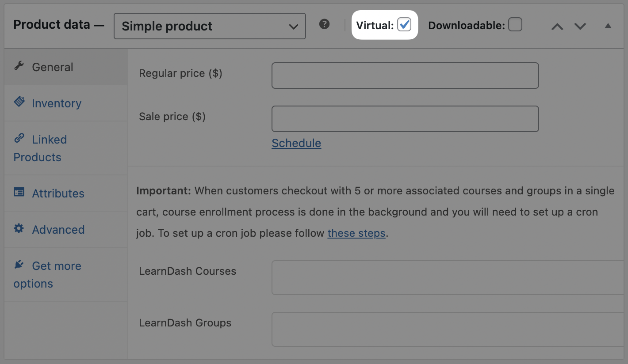Toggle the Virtual product setting off
This screenshot has width=628, height=364.
(404, 25)
